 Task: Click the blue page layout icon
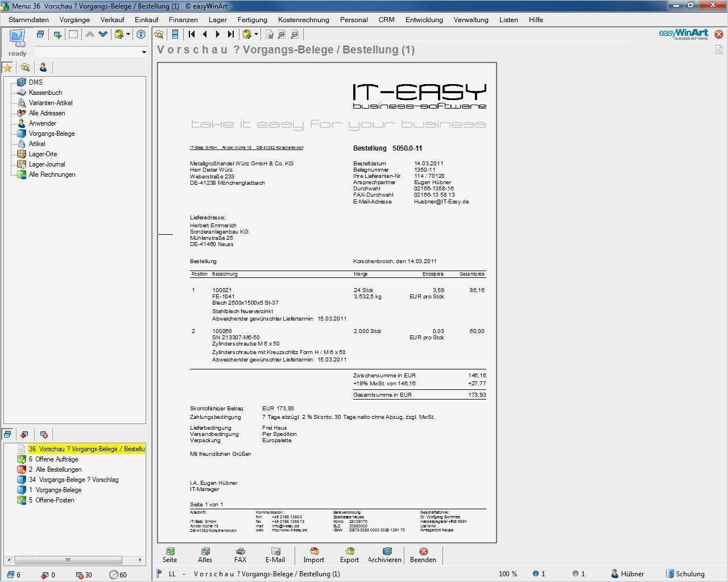click(x=175, y=35)
